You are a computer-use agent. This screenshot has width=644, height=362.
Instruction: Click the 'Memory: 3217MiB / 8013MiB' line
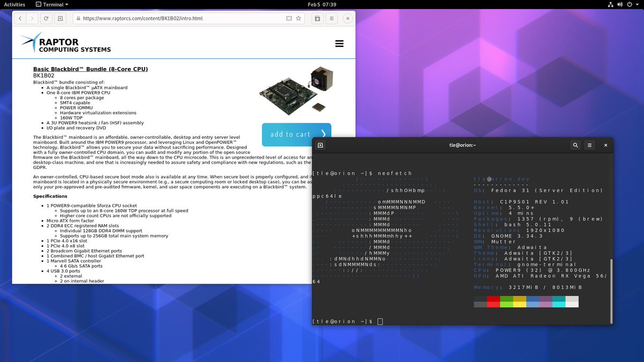528,287
